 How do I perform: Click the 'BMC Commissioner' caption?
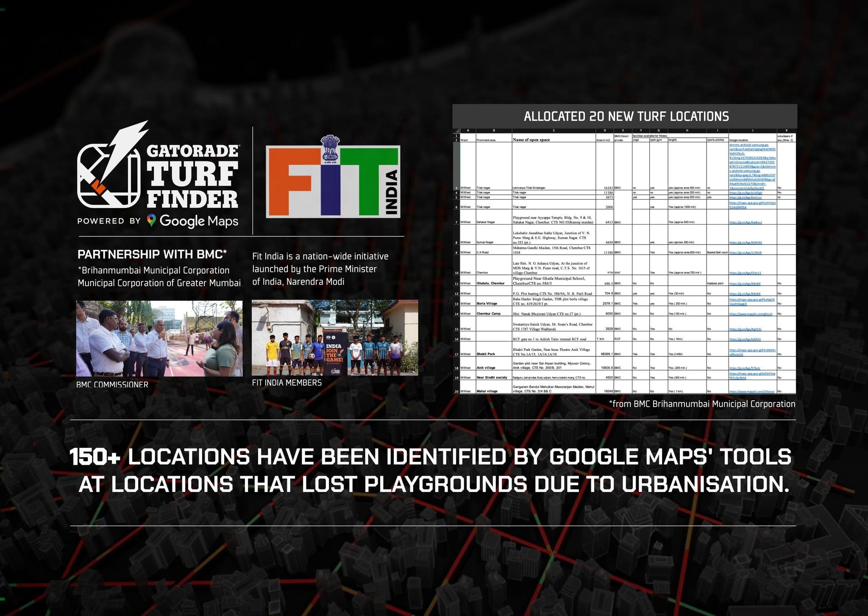coord(112,385)
